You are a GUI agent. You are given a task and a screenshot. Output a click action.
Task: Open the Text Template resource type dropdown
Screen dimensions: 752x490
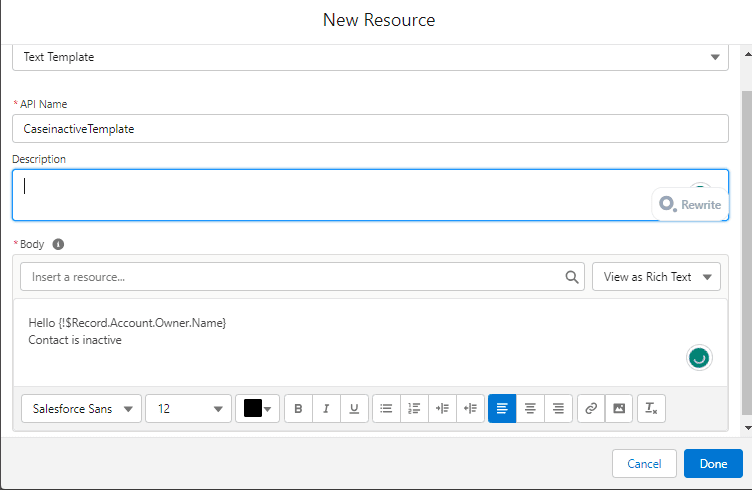pos(370,57)
